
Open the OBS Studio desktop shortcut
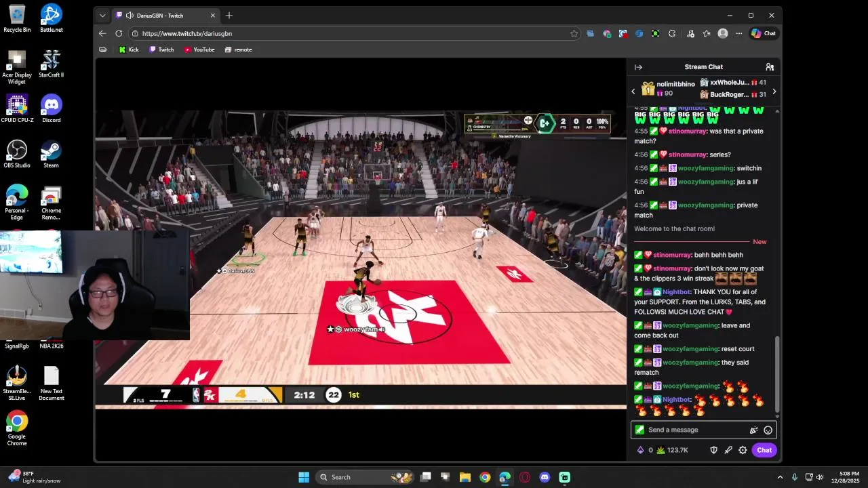pyautogui.click(x=17, y=154)
